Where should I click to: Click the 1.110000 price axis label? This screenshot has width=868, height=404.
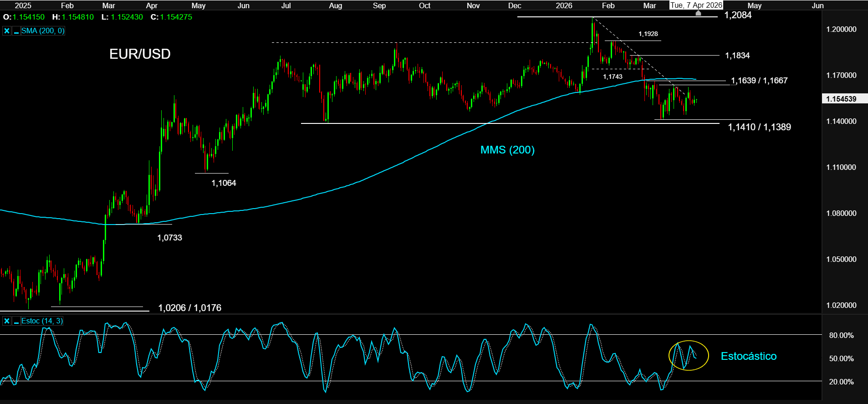pyautogui.click(x=841, y=167)
